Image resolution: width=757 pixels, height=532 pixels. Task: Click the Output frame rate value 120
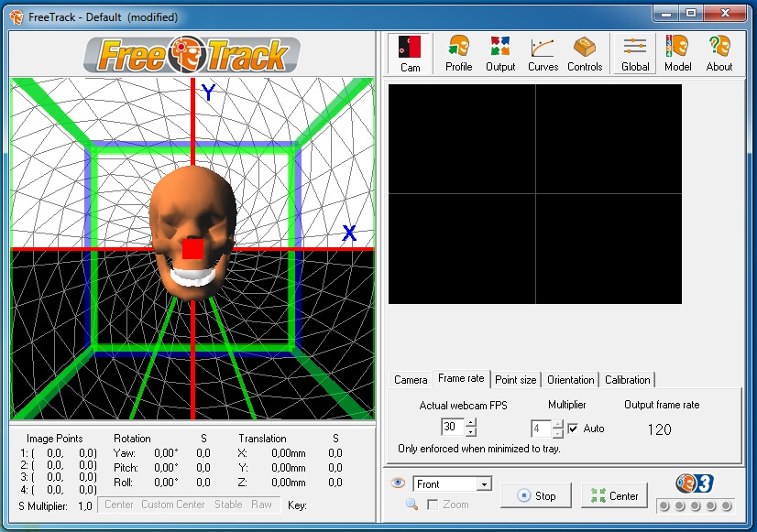(659, 429)
